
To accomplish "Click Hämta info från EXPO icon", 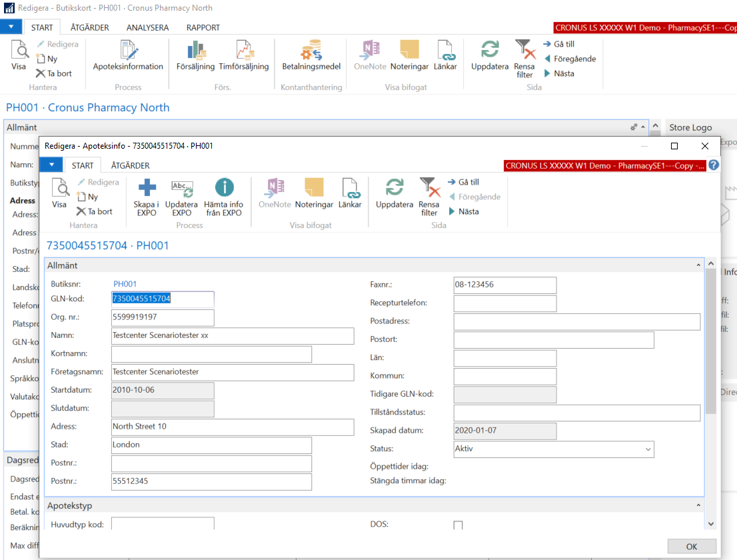I will pyautogui.click(x=224, y=189).
